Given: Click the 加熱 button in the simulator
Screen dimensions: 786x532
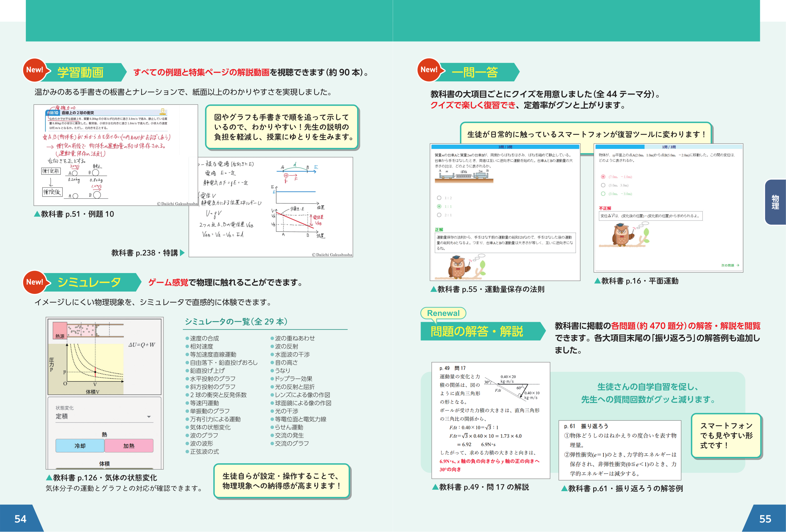Looking at the screenshot, I should 129,446.
